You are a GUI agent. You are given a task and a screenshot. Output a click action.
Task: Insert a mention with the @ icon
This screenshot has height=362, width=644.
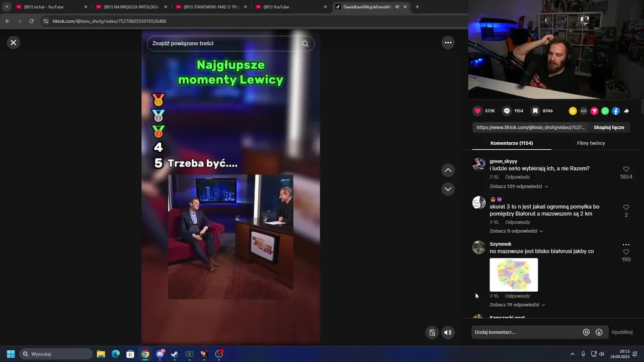point(586,332)
